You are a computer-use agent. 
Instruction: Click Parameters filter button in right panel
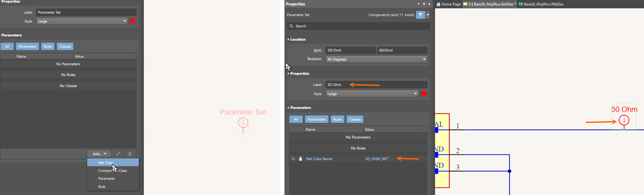coord(317,120)
